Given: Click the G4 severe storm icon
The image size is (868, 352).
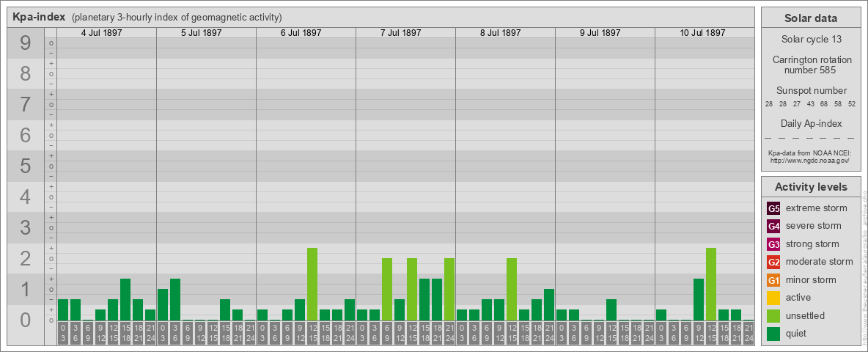Looking at the screenshot, I should coord(773,226).
